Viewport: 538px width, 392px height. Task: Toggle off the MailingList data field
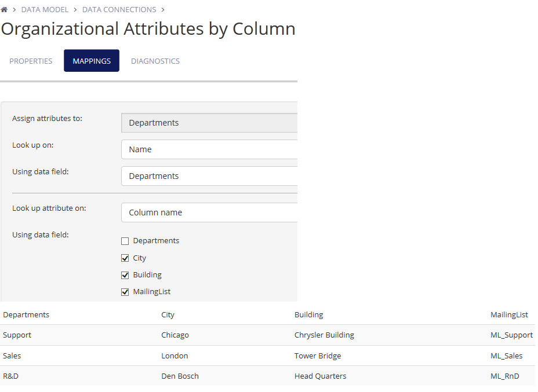click(x=125, y=291)
